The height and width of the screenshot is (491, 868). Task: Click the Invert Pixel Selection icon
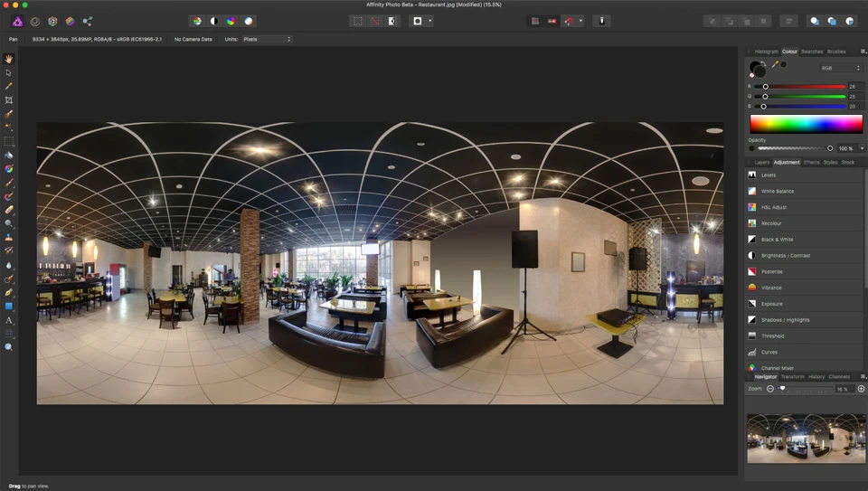[392, 21]
